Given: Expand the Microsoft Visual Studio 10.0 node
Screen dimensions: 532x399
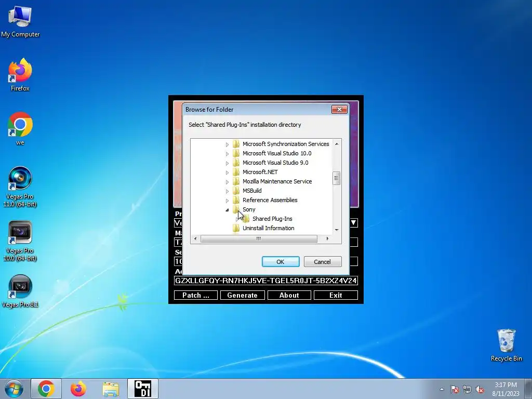Looking at the screenshot, I should pos(228,154).
